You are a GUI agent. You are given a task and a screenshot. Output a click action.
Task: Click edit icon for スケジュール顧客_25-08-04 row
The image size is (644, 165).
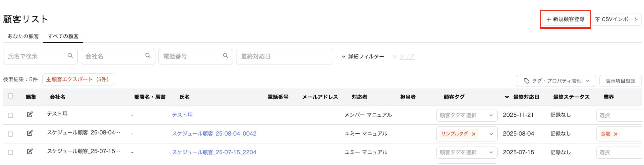point(30,133)
